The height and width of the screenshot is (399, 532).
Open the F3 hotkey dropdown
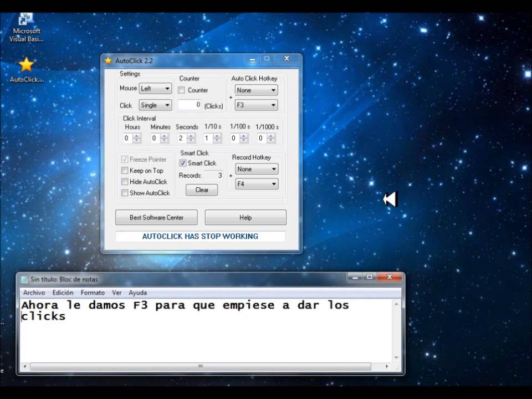pos(256,105)
